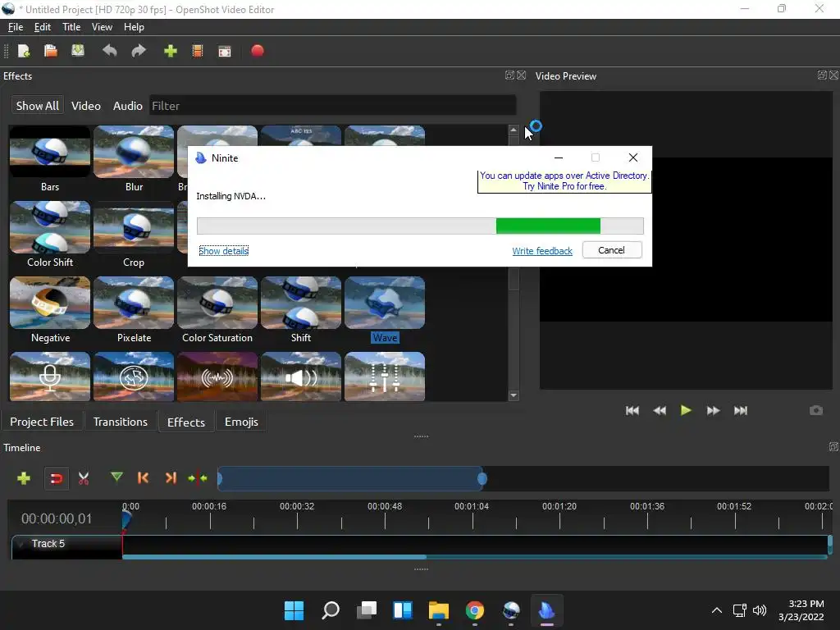
Task: Click the Undo arrow icon
Action: (x=110, y=51)
